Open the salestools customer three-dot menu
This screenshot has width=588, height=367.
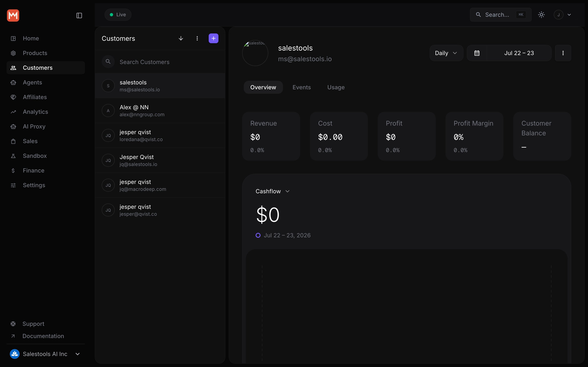pyautogui.click(x=563, y=53)
